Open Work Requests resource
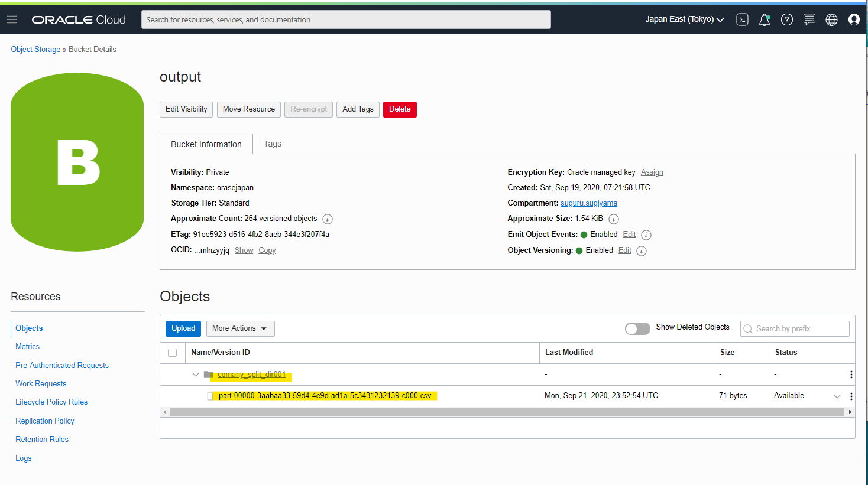Screen dimensions: 868x485 41,384
